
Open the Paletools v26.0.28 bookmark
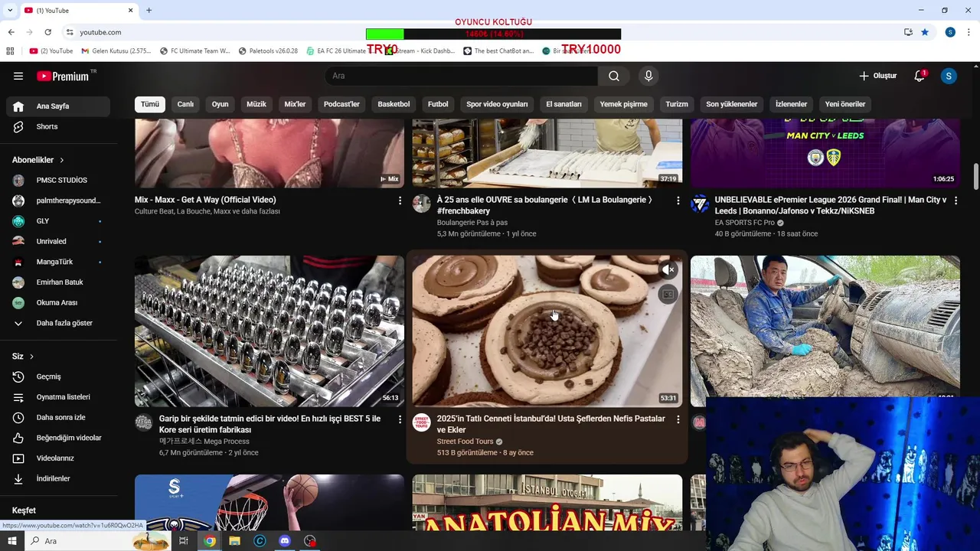[x=268, y=51]
